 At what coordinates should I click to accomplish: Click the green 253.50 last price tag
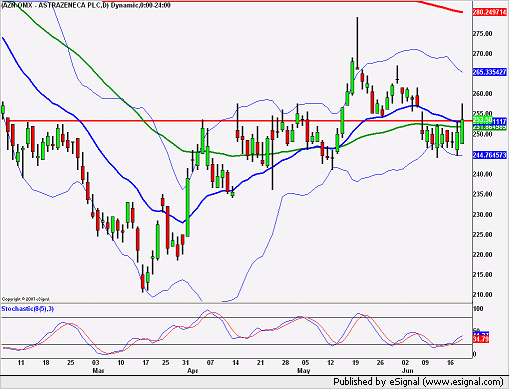482,119
